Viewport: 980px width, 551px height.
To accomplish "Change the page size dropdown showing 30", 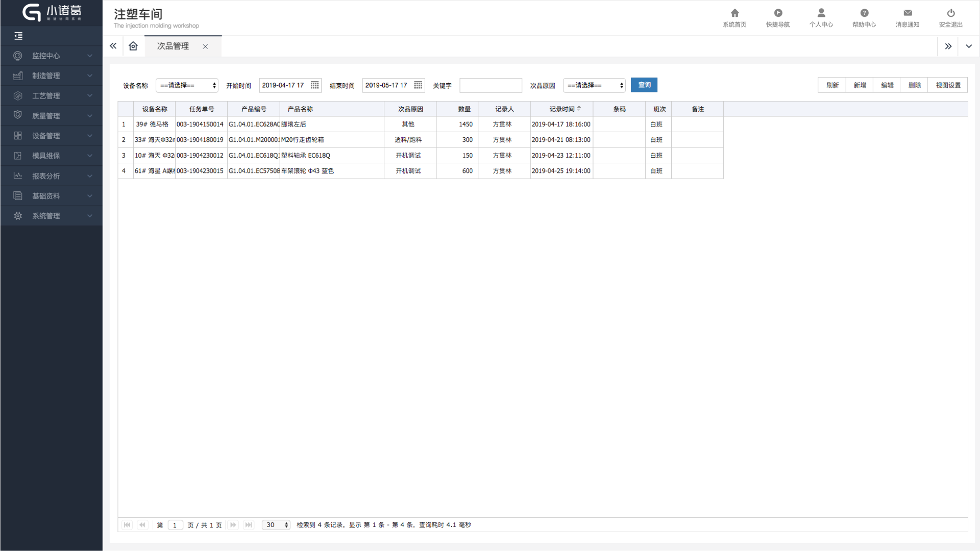I will point(276,525).
